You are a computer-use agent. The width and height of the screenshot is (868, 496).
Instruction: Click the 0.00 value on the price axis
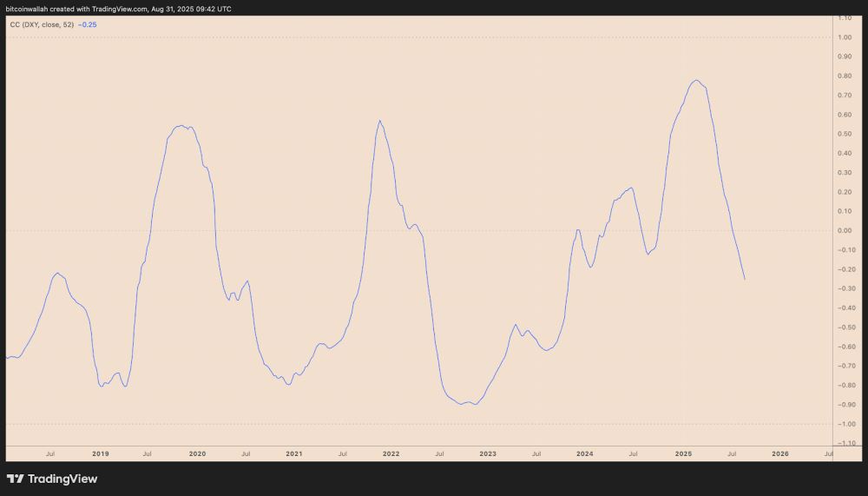845,230
